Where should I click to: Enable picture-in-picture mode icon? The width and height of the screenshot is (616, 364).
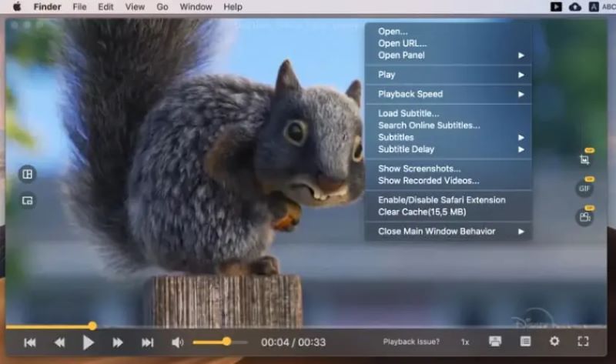click(27, 201)
